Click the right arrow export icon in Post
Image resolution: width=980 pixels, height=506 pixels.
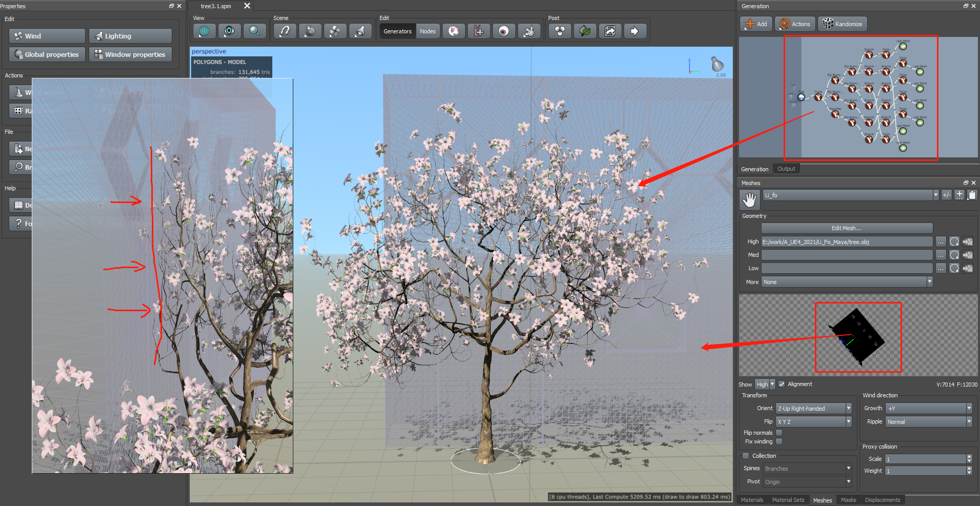(x=635, y=31)
